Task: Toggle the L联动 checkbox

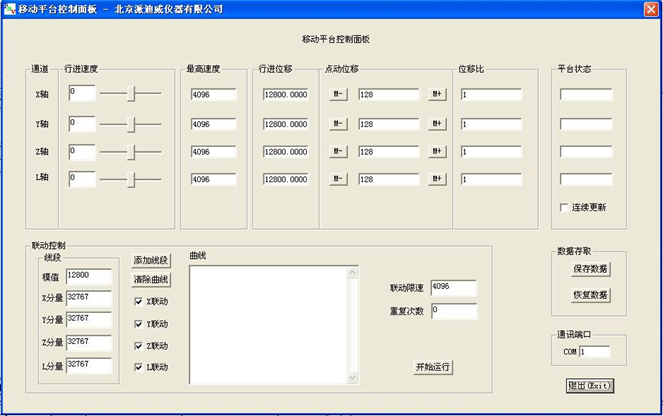Action: (x=139, y=367)
